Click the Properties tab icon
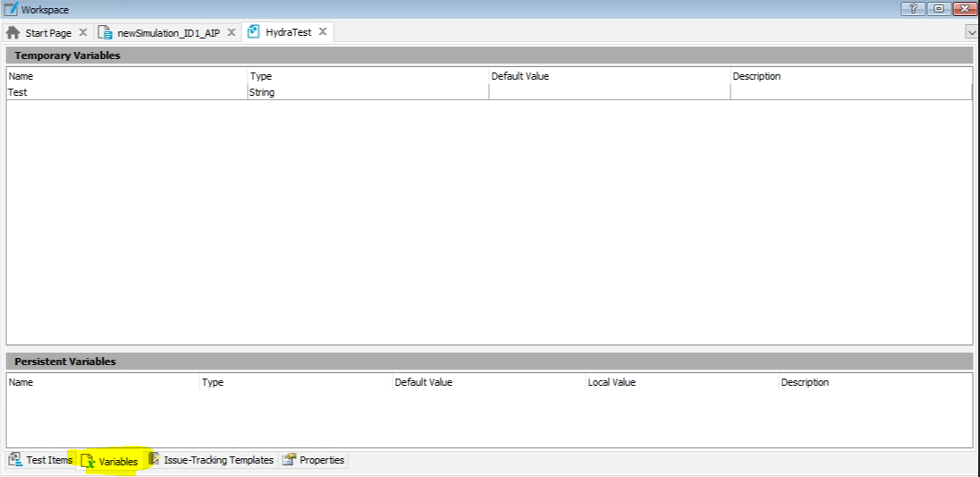 tap(289, 460)
